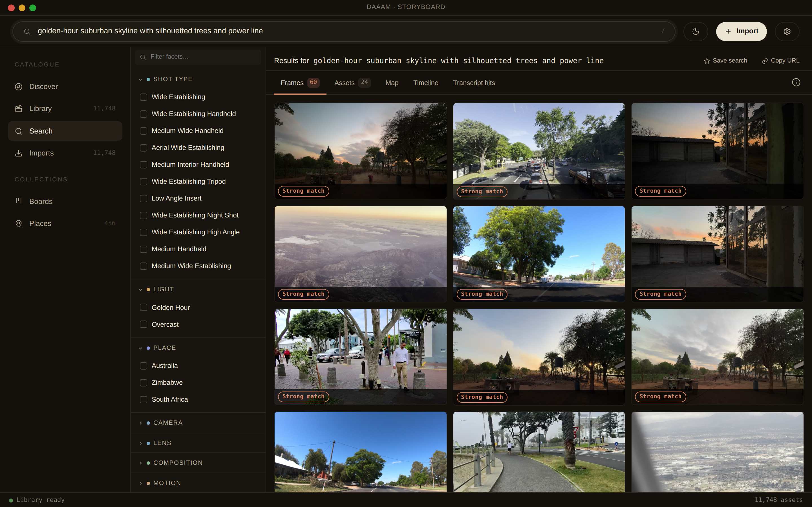Check the Wide Establishing shot type
Screen dimensions: 812x507
143,97
